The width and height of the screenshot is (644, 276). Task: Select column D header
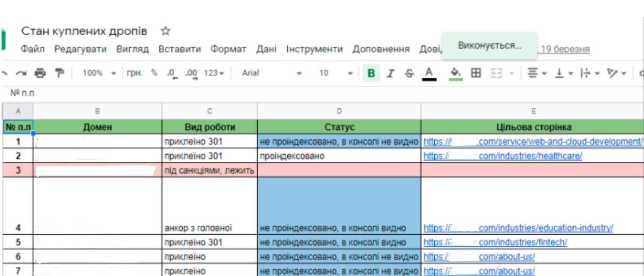pyautogui.click(x=339, y=111)
